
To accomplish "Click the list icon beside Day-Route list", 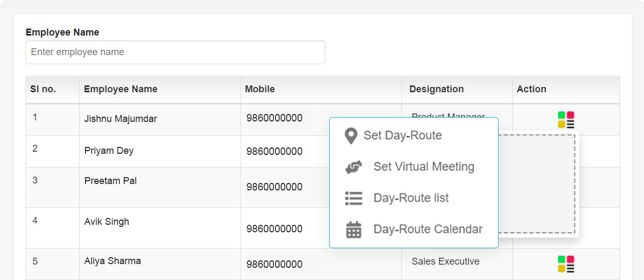I will click(x=354, y=198).
